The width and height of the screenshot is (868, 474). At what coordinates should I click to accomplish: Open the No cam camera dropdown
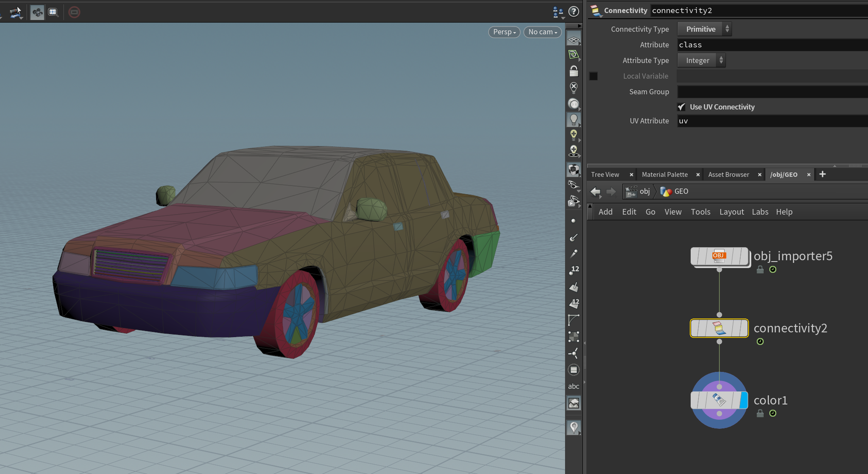[x=542, y=32]
